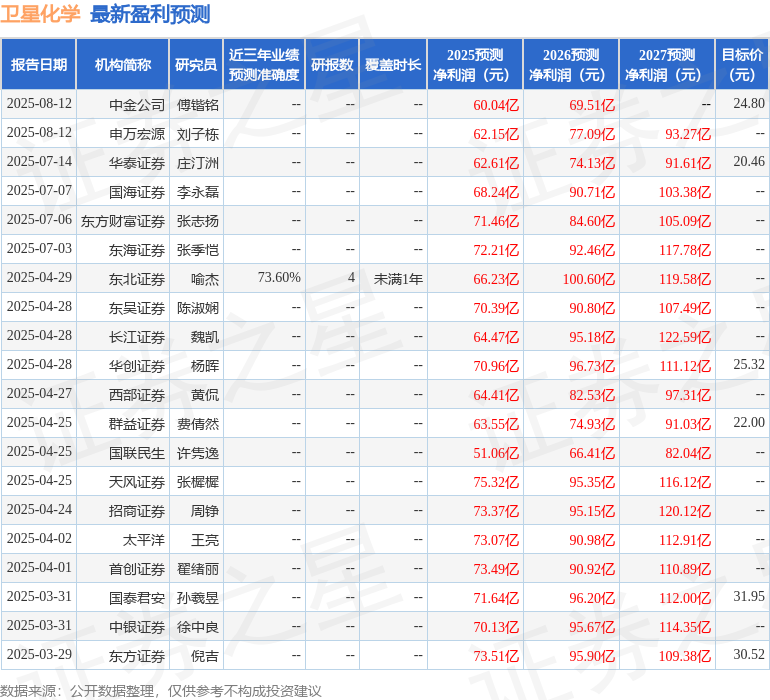
Task: Select 93.27亿 forecast value
Action: point(688,134)
